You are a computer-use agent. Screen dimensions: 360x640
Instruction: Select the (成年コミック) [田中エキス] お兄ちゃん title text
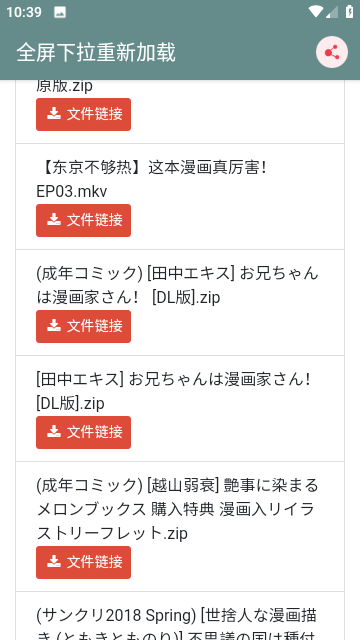tap(177, 285)
